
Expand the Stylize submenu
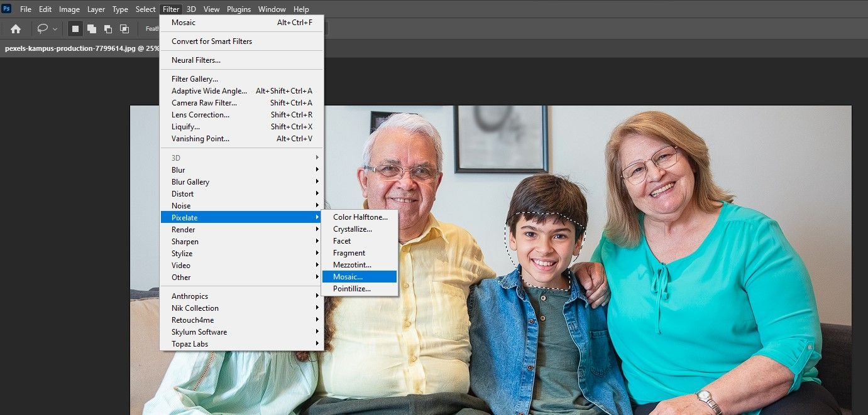[242, 254]
